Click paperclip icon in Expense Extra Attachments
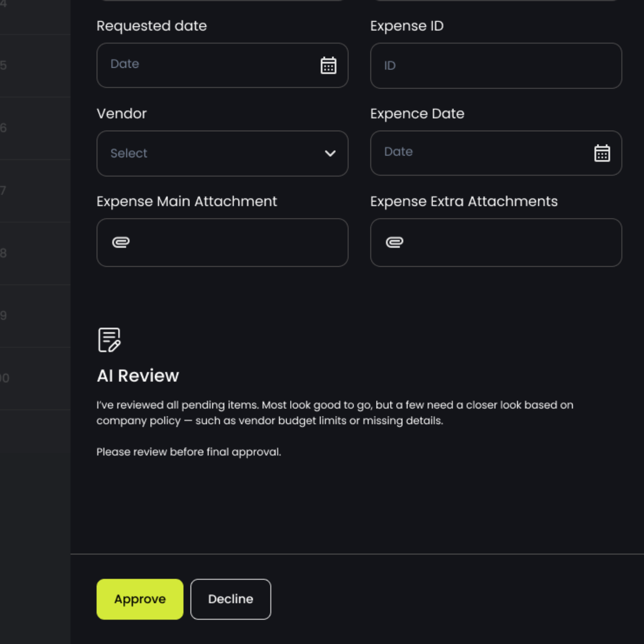The width and height of the screenshot is (644, 644). point(394,242)
